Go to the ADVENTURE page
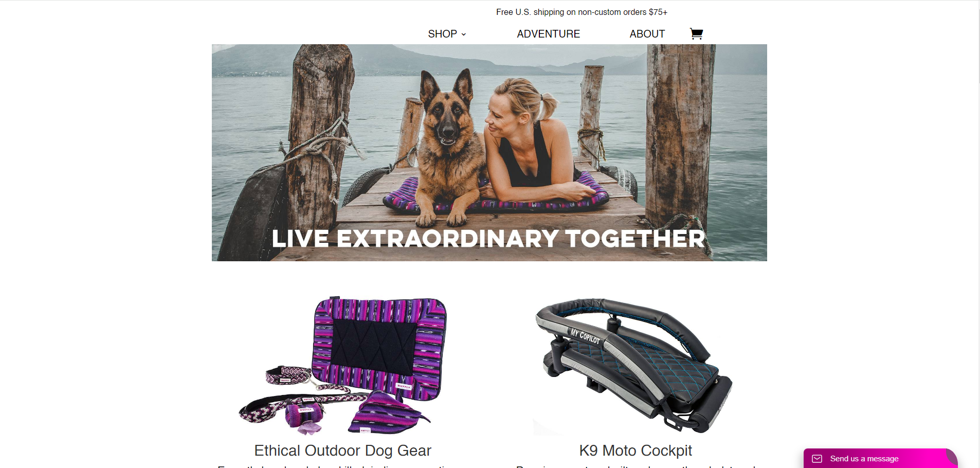980x468 pixels. (x=548, y=34)
